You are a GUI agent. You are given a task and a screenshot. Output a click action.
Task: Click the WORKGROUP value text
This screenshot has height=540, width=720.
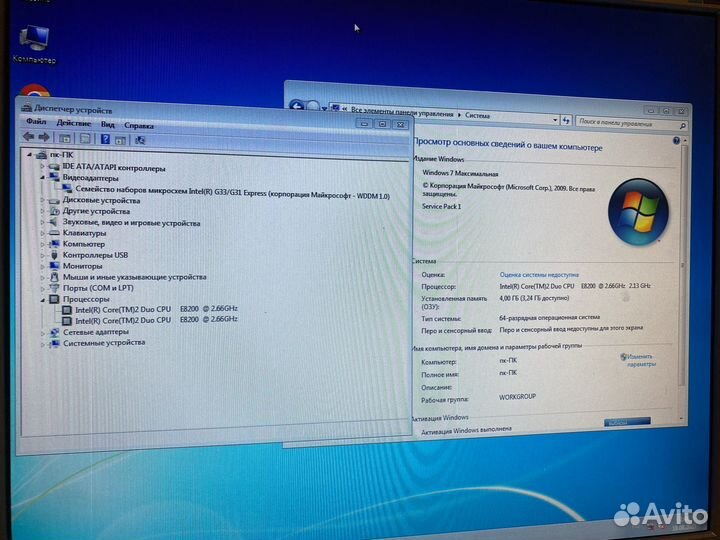point(517,396)
